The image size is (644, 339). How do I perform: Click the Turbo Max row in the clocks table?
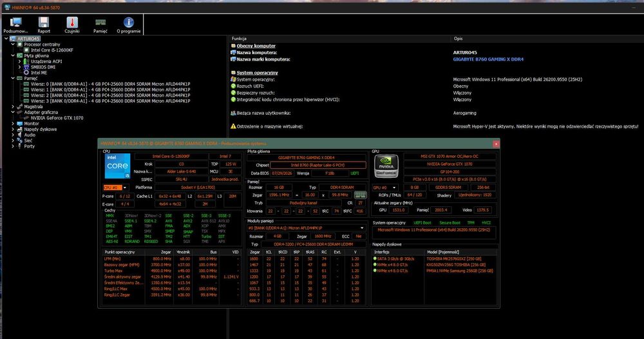coord(172,271)
